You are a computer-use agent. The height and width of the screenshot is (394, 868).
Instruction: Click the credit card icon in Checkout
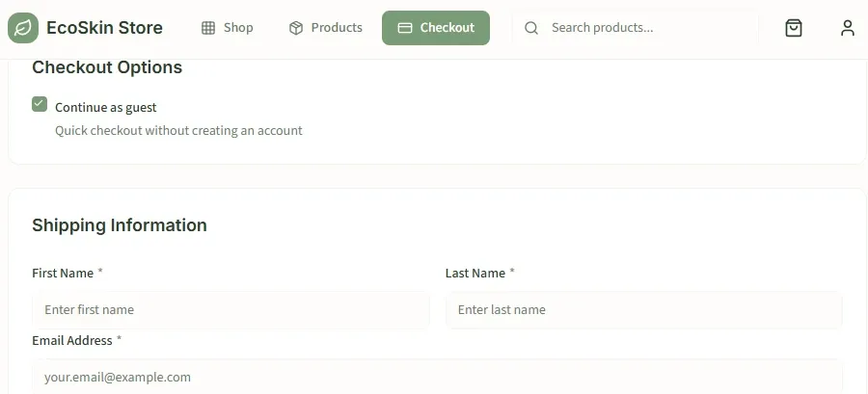pos(405,28)
